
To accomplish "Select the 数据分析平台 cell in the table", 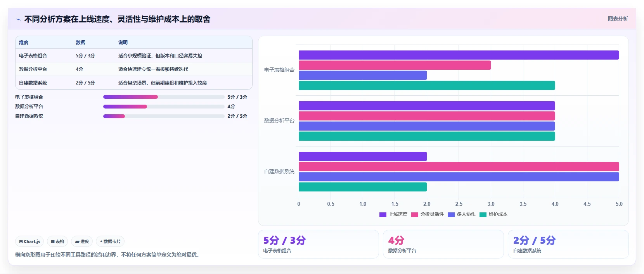I will (x=33, y=69).
